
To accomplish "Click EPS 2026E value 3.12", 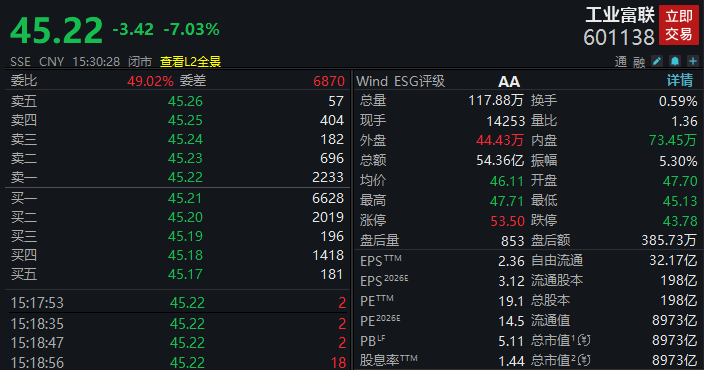I will 511,281.
